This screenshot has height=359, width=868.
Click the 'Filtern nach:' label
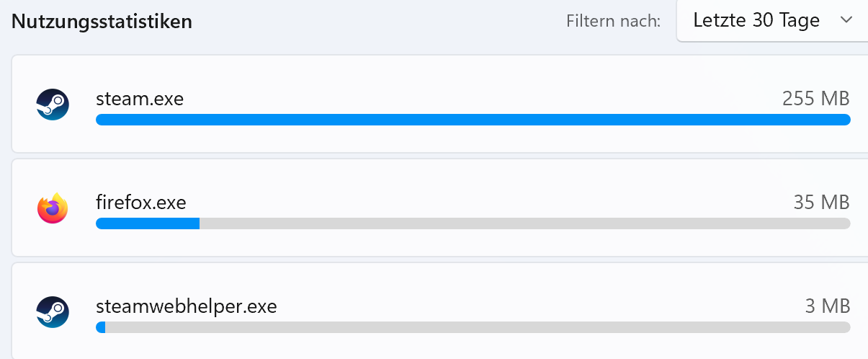coord(613,22)
